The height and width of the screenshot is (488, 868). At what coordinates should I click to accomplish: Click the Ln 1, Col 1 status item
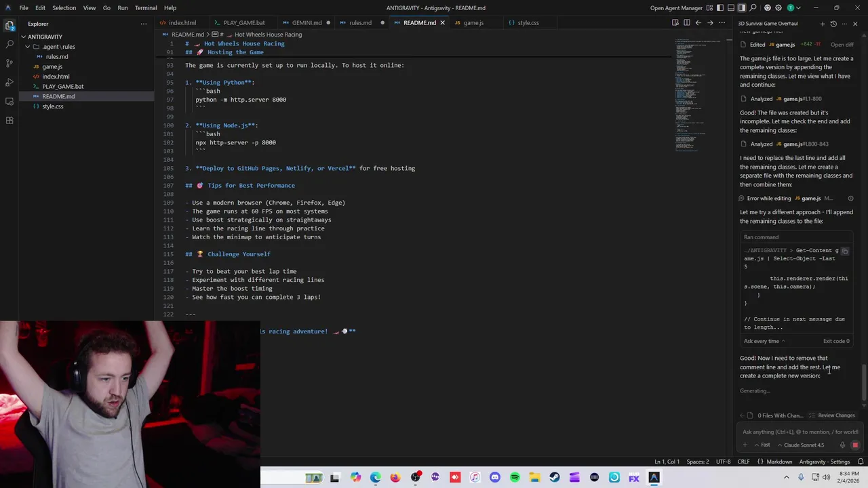pyautogui.click(x=667, y=462)
